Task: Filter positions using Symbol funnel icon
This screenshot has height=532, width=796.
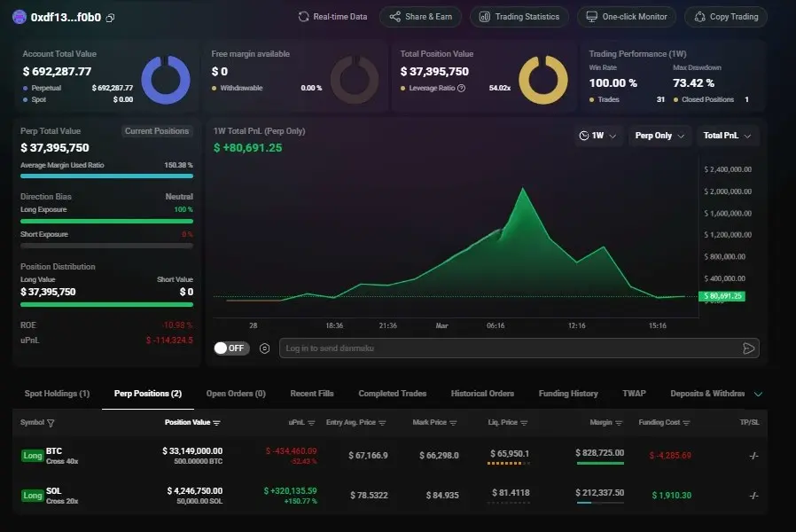Action: (x=51, y=423)
